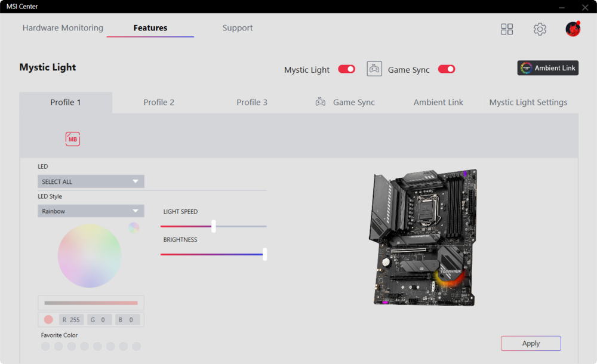The width and height of the screenshot is (597, 364).
Task: Open the apps grid icon
Action: click(507, 29)
